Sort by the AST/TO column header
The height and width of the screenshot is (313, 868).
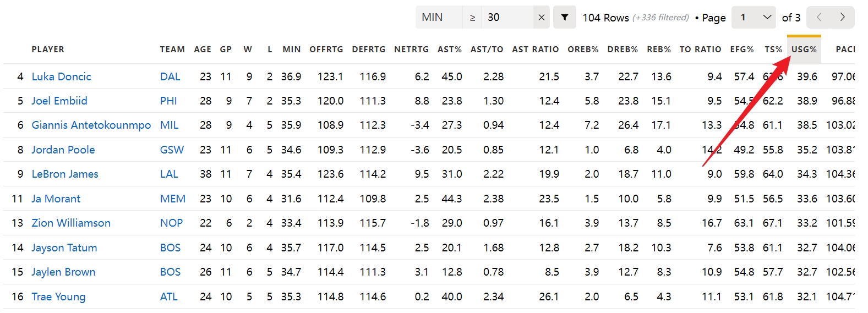point(487,50)
